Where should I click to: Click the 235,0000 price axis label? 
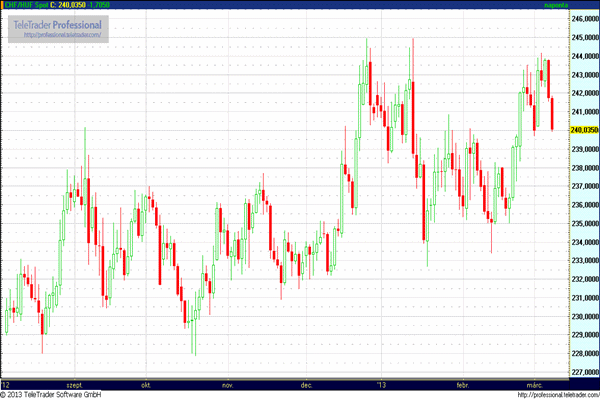coord(583,223)
